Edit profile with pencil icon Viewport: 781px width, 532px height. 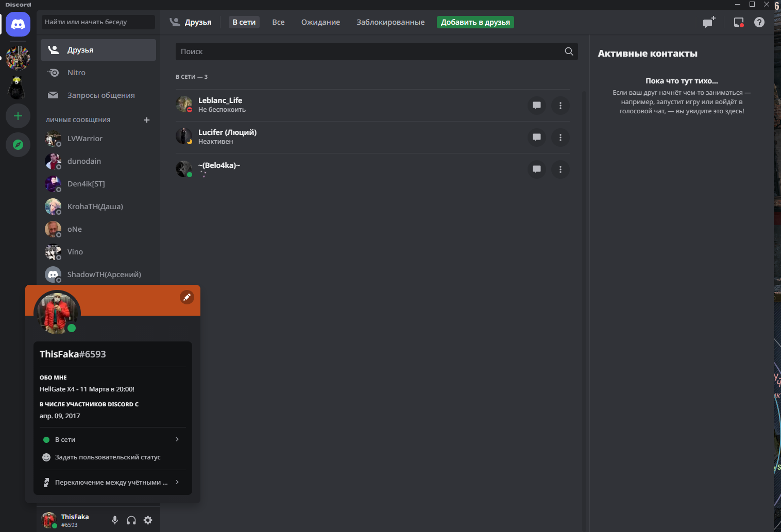[187, 297]
